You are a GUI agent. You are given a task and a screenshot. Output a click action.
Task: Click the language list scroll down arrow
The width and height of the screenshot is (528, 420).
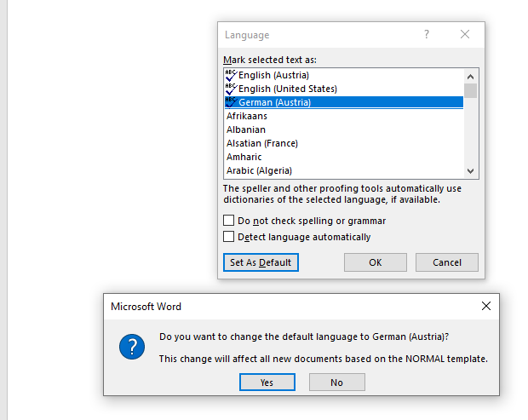(x=470, y=171)
